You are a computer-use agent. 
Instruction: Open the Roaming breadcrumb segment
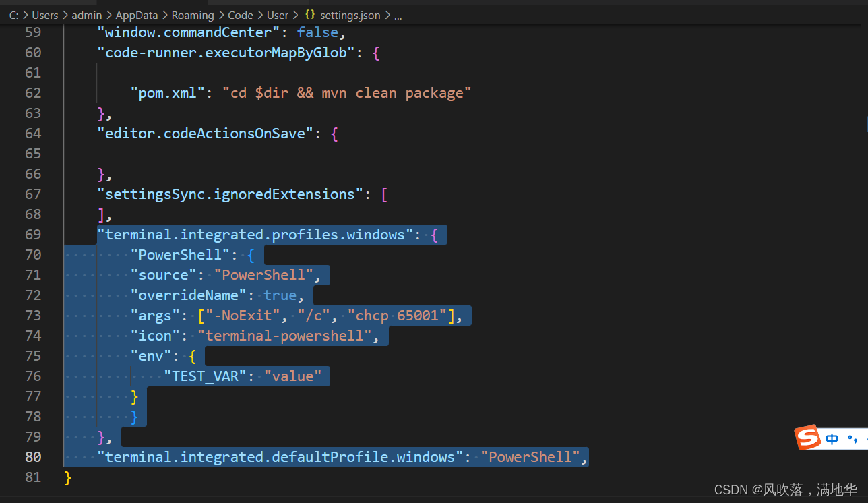point(193,15)
